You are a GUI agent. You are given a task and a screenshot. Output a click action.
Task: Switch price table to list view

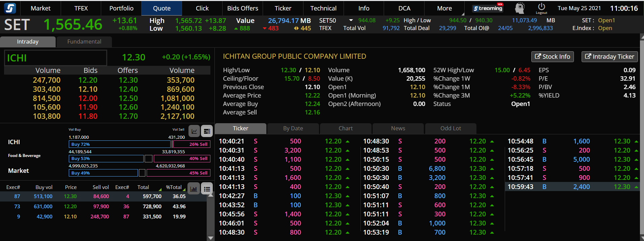(x=207, y=188)
